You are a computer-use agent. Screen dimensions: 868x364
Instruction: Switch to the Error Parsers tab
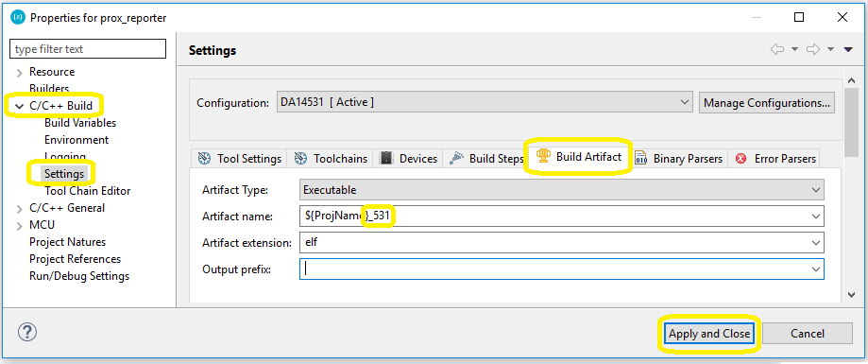[775, 159]
